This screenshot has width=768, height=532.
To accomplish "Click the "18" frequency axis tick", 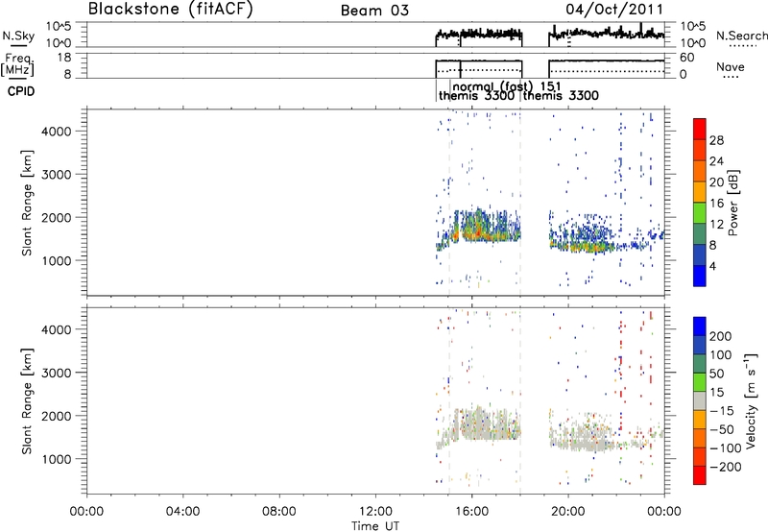I will point(64,58).
